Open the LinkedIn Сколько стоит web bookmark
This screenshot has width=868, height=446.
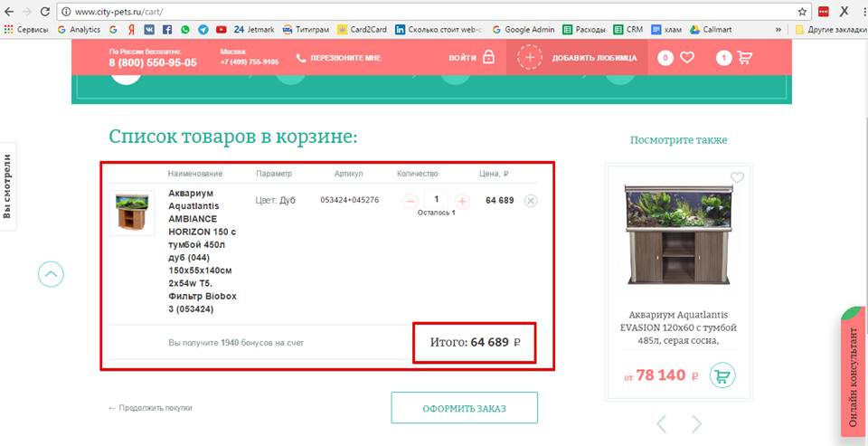(x=439, y=29)
